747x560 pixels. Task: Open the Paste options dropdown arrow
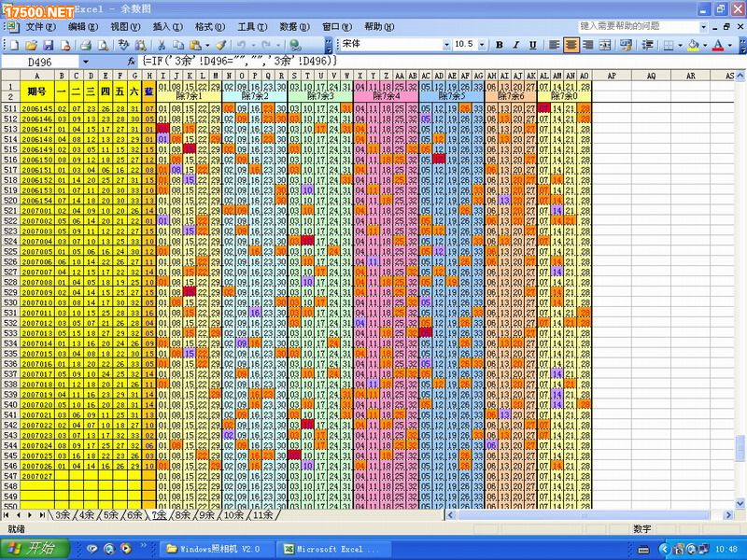(207, 45)
